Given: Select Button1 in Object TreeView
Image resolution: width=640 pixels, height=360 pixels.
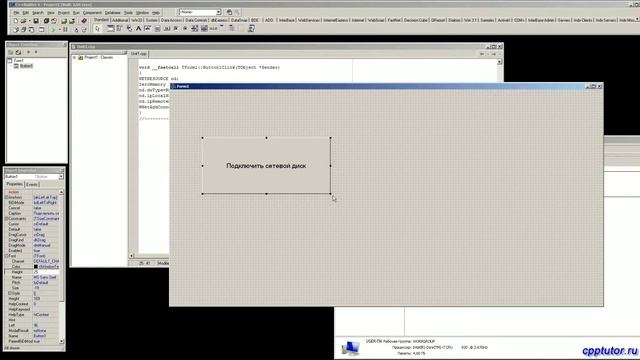Looking at the screenshot, I should pos(26,66).
